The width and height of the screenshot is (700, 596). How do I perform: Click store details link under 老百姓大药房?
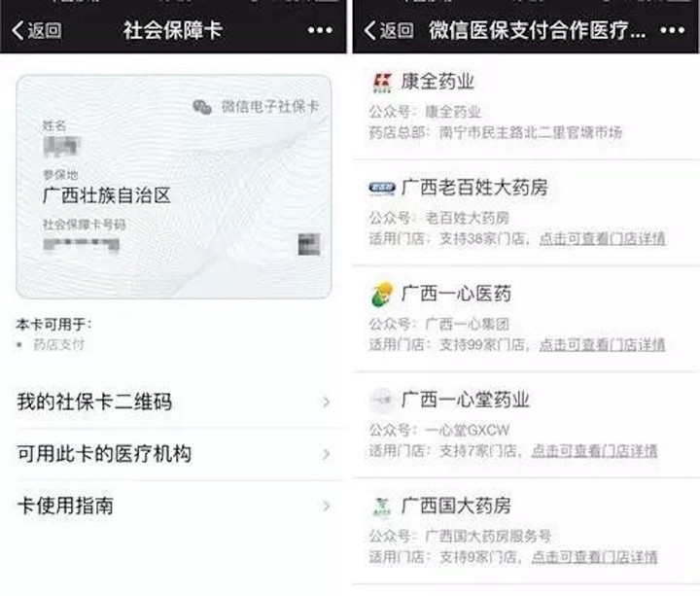click(602, 239)
